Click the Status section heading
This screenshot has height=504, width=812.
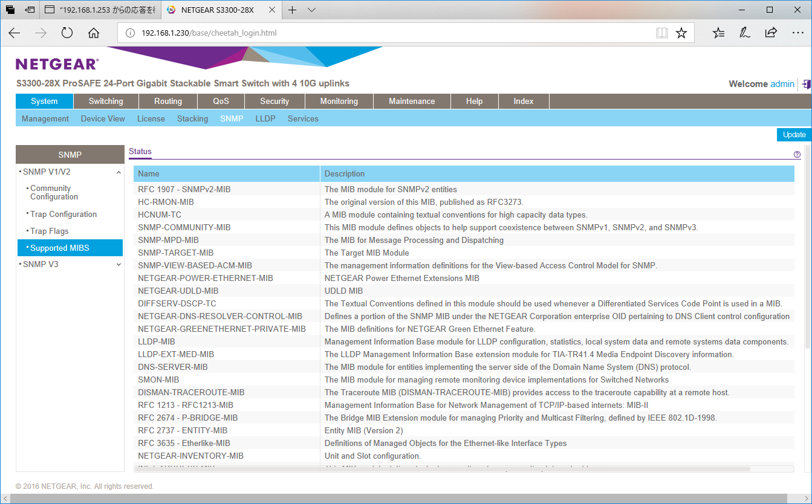pos(140,152)
